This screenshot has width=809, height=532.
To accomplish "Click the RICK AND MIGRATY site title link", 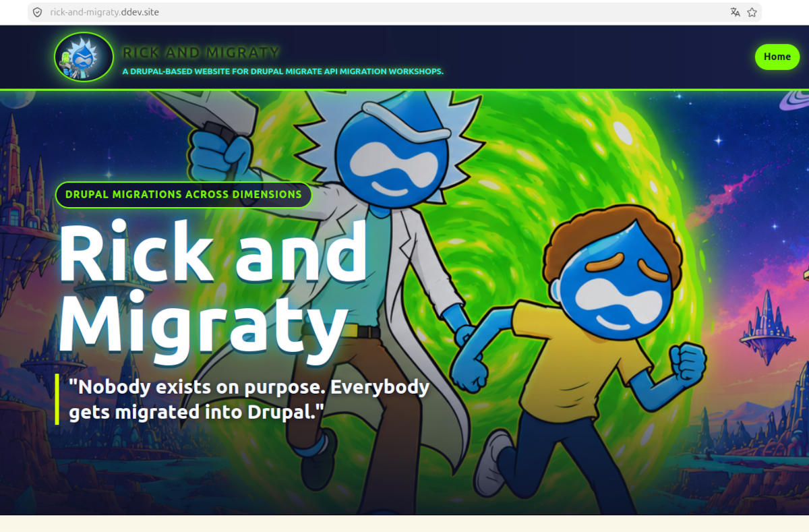I will click(x=201, y=53).
